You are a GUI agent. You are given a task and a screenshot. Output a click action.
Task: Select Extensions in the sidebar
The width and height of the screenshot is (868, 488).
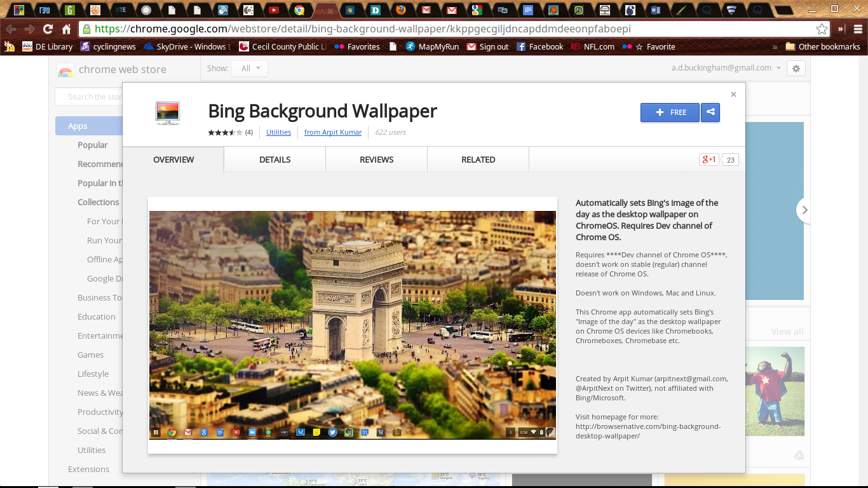coord(88,469)
